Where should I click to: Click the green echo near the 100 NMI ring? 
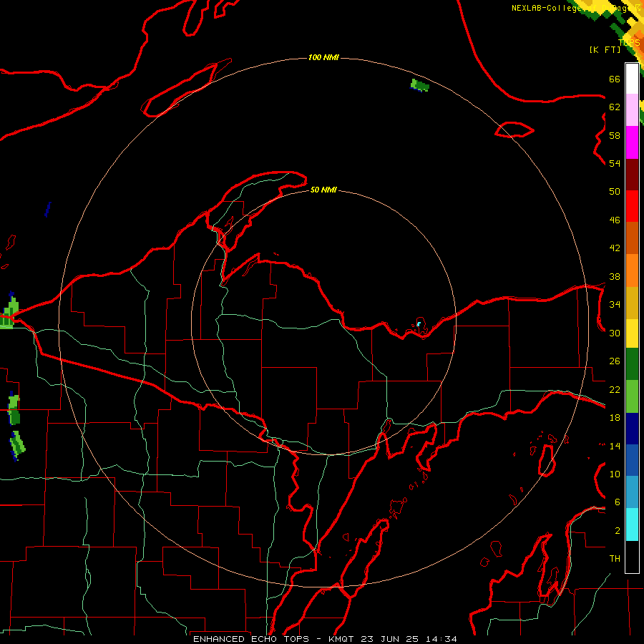coord(420,85)
